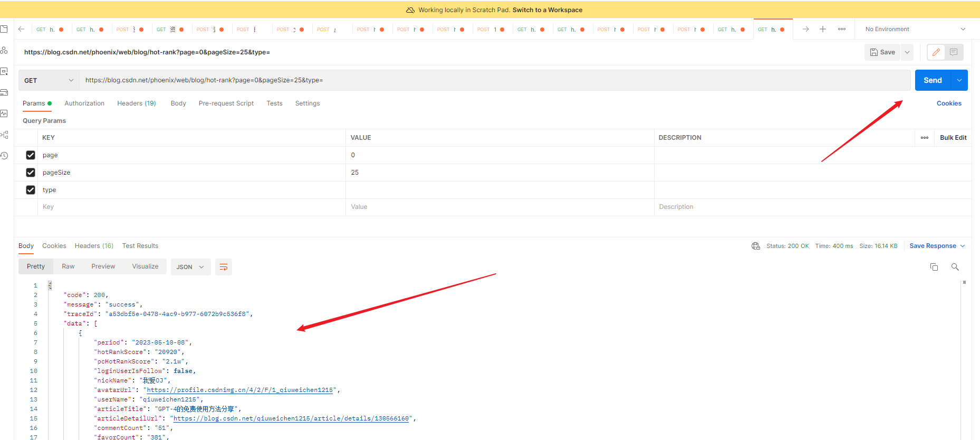Switch to response Cookies tab
Screen dimensions: 980x440
tap(54, 246)
